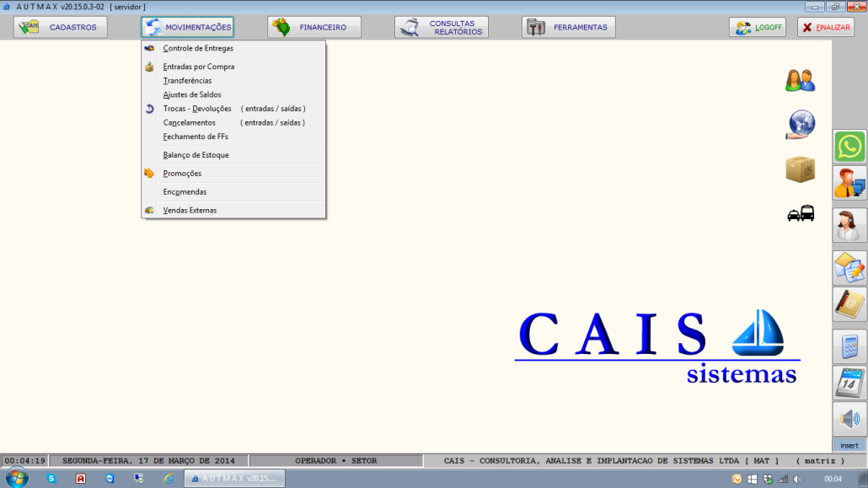Viewport: 868px width, 488px height.
Task: Click OPERADOR • SETOR status field
Action: 336,461
